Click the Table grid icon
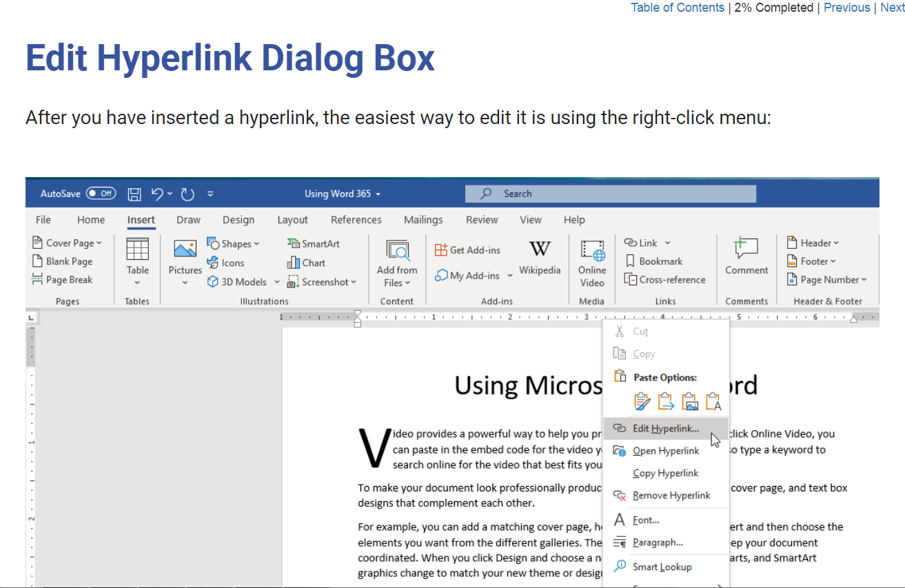Image resolution: width=905 pixels, height=588 pixels. (138, 250)
